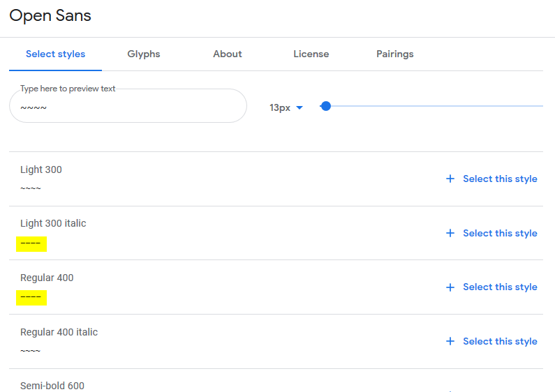The width and height of the screenshot is (555, 392).
Task: Click the font size slider track
Action: 431,106
